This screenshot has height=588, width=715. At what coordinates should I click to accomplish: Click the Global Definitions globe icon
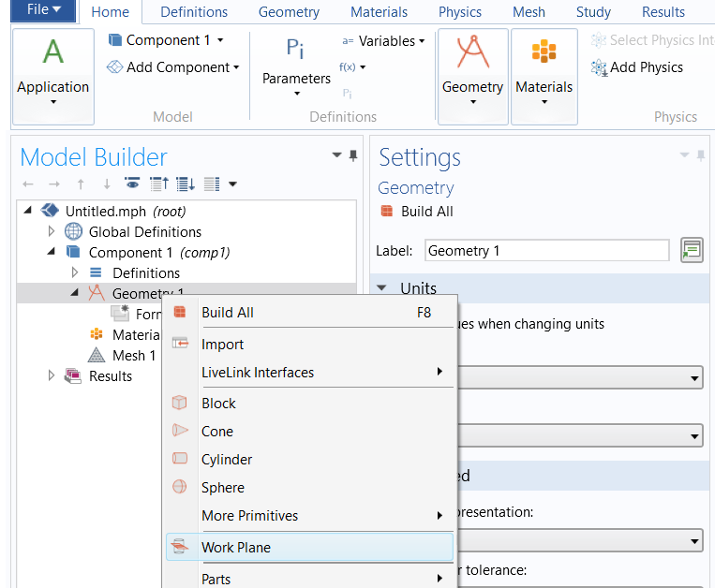73,231
